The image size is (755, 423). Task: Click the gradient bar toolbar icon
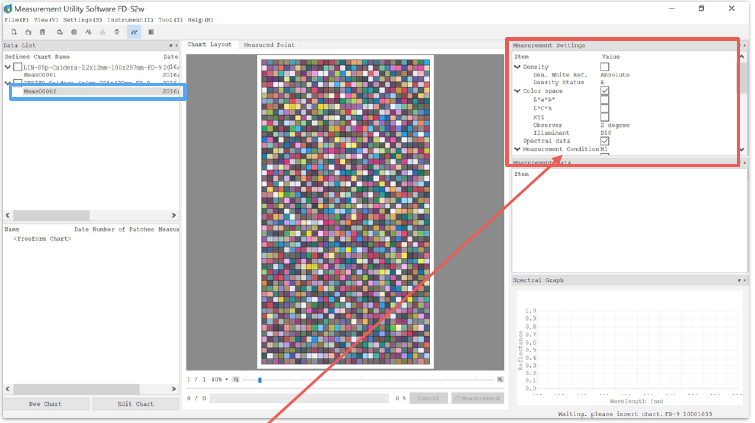(x=151, y=32)
